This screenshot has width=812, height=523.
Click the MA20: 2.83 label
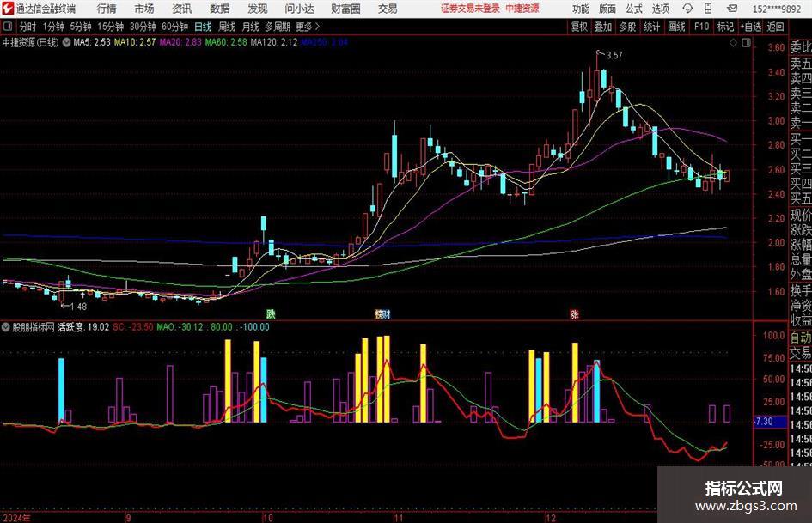click(x=180, y=42)
